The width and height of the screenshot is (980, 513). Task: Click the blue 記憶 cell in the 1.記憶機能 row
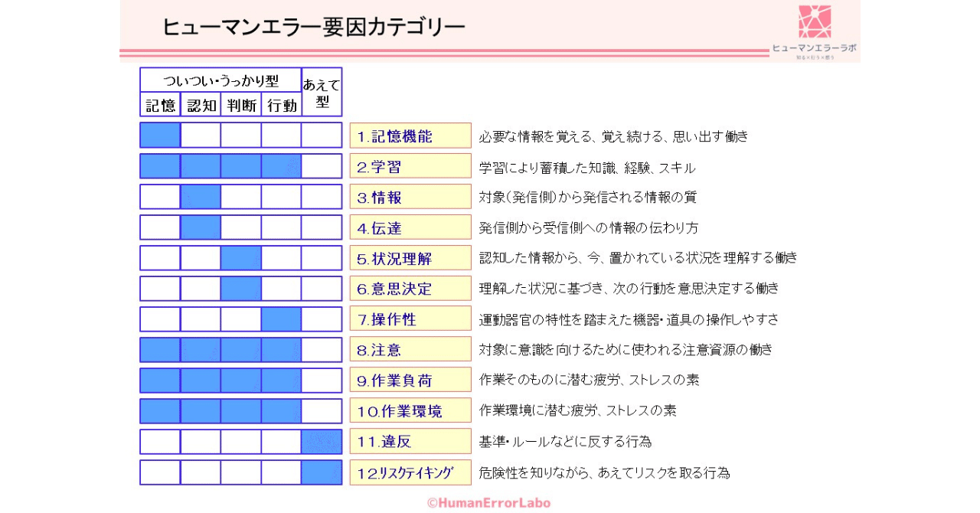(x=160, y=136)
